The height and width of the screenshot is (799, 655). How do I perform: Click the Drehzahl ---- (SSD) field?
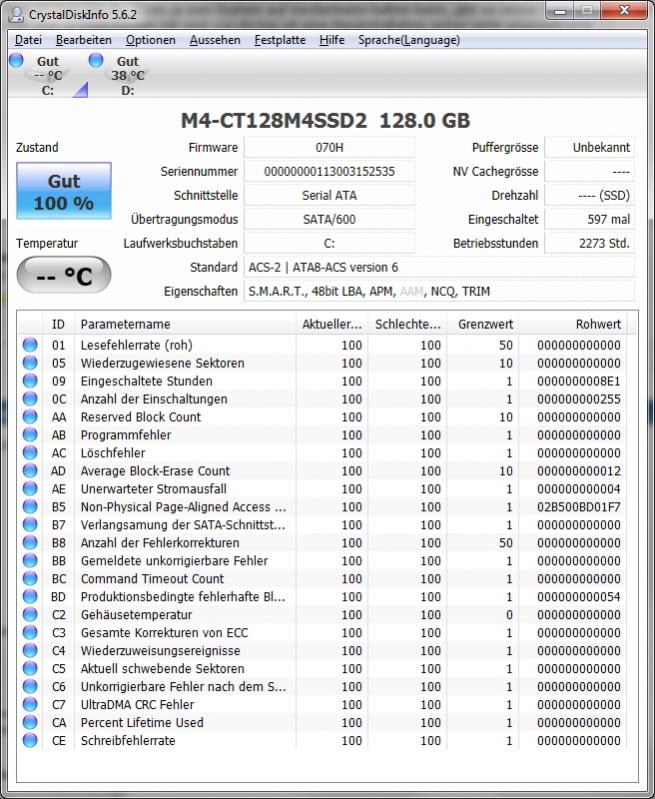pyautogui.click(x=590, y=196)
